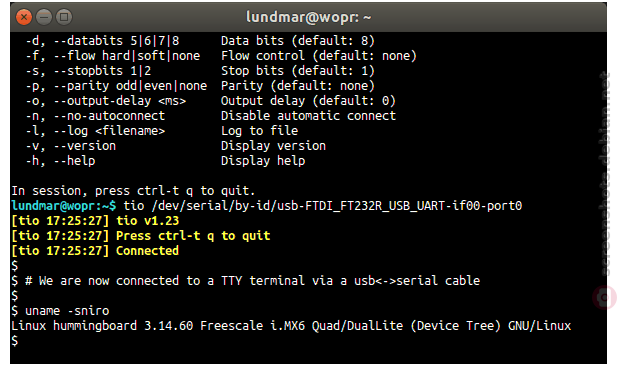Maximize the terminal window
The height and width of the screenshot is (371, 617).
[64, 17]
